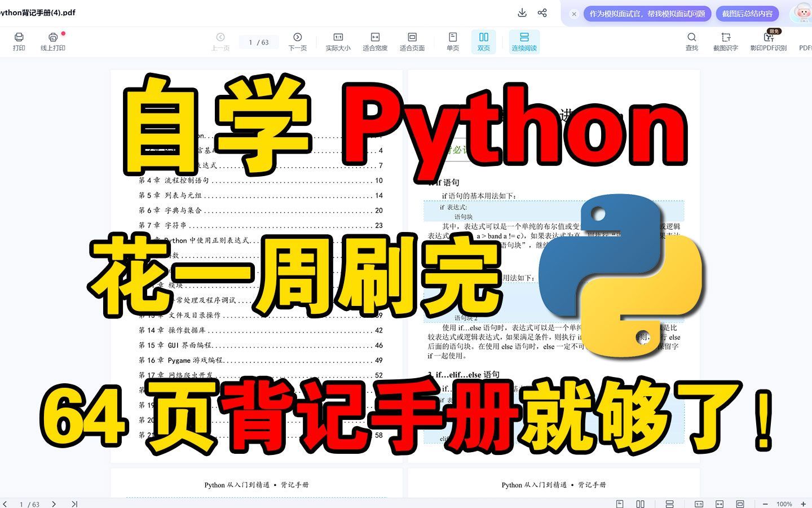Expand 下一页 to go to next page
This screenshot has height=508, width=812.
pos(298,41)
